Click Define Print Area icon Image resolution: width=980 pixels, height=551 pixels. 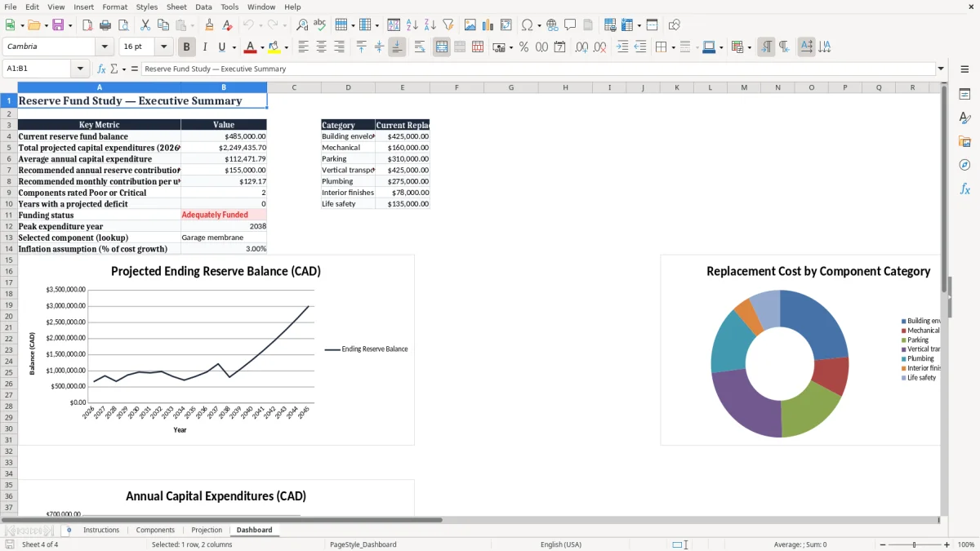(x=610, y=25)
